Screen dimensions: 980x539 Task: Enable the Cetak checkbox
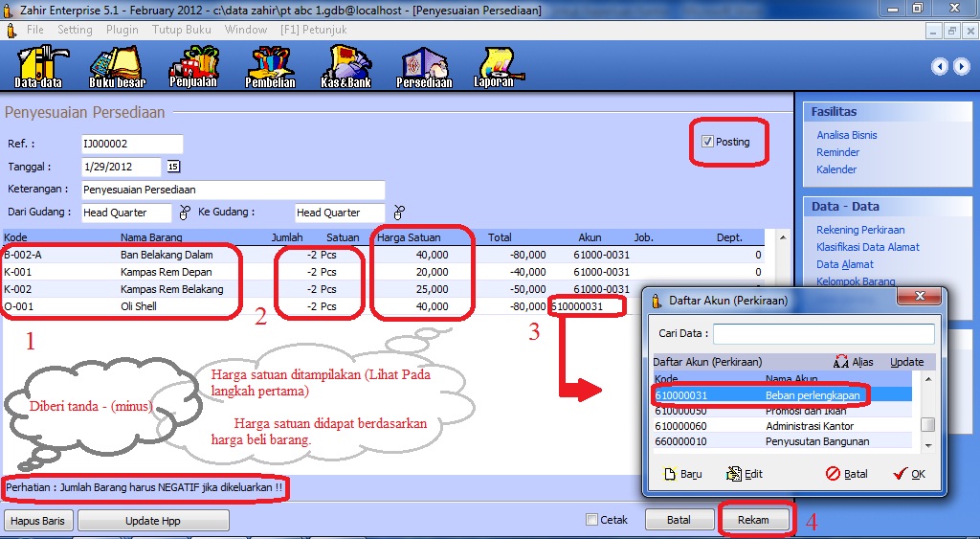(x=592, y=520)
